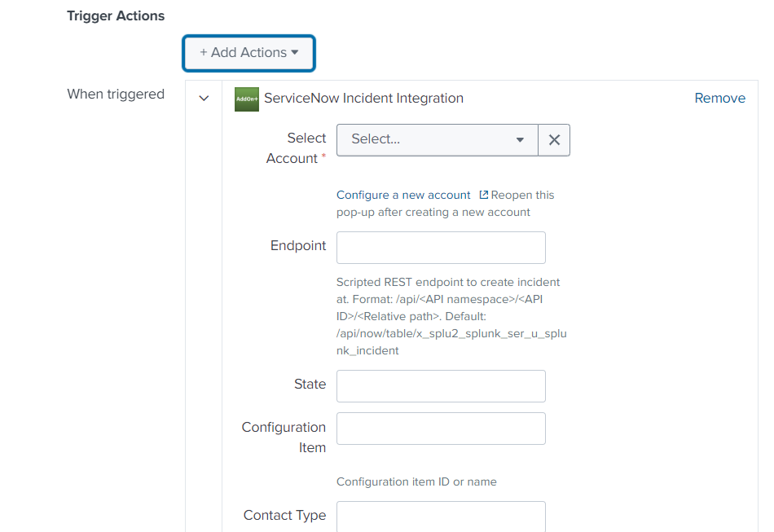The width and height of the screenshot is (774, 532).
Task: Open the Add Actions dropdown
Action: point(248,53)
